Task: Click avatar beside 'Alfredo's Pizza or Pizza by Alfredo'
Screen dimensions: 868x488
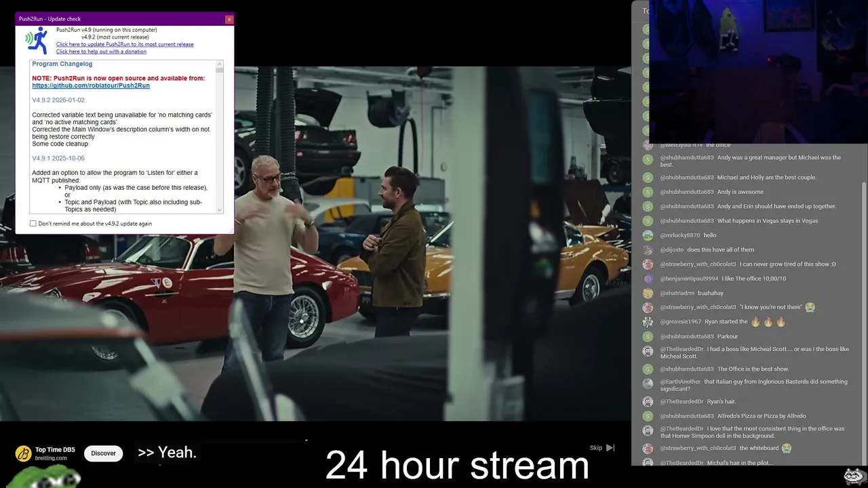Action: click(648, 416)
